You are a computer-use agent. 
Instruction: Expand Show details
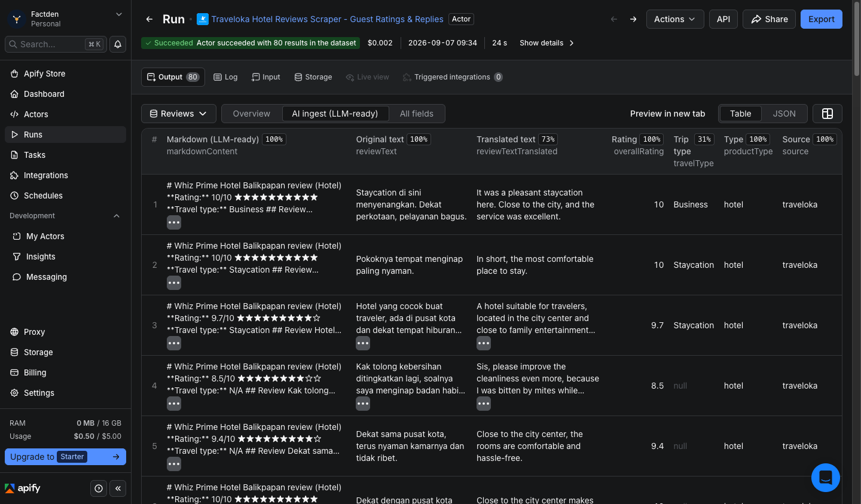(546, 43)
